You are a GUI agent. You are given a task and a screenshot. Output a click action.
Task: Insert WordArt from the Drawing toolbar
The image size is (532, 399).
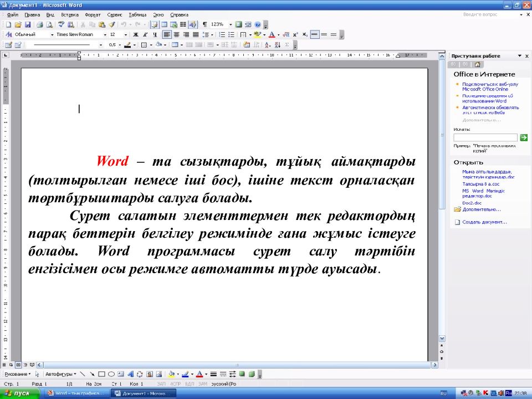click(130, 374)
